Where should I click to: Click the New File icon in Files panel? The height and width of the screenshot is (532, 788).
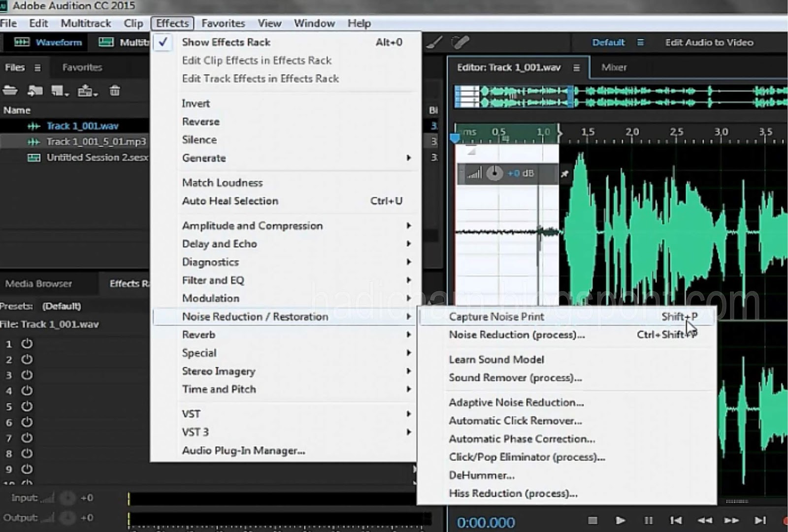[60, 91]
